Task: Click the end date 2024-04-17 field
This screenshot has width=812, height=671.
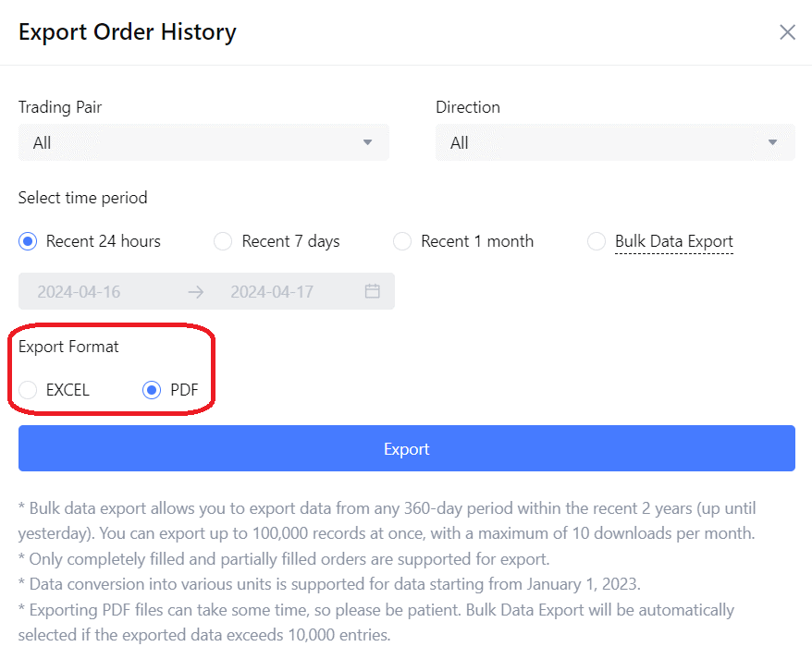Action: 272,291
